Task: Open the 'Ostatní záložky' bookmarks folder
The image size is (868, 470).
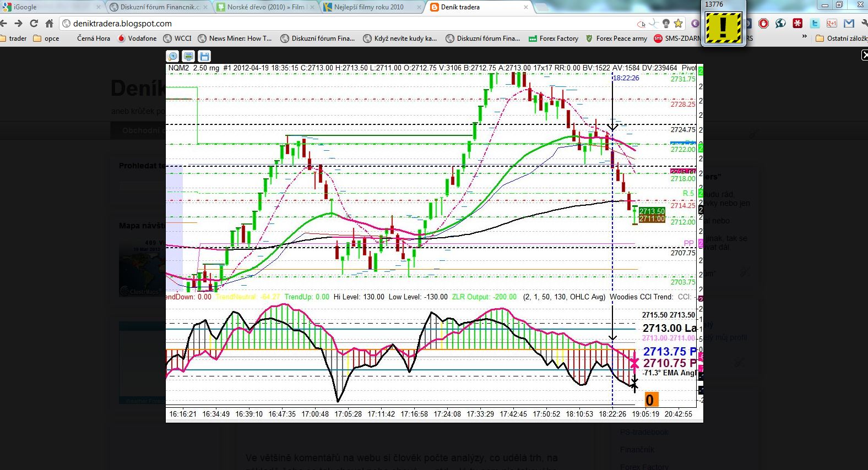Action: (x=842, y=39)
